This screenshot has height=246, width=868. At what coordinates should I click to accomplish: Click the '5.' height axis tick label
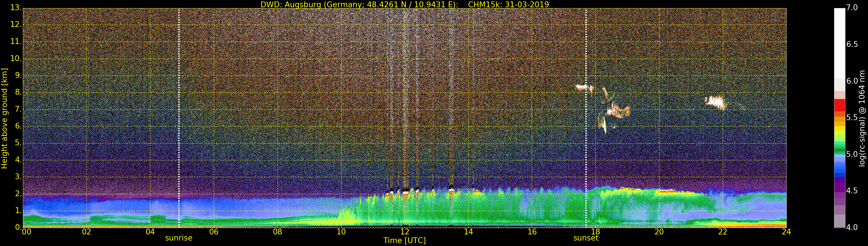[18, 143]
